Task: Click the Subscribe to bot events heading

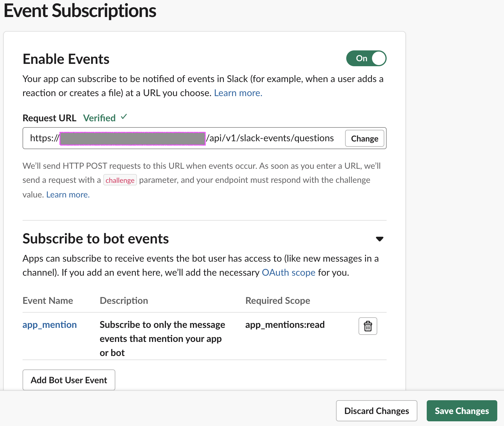Action: 96,239
